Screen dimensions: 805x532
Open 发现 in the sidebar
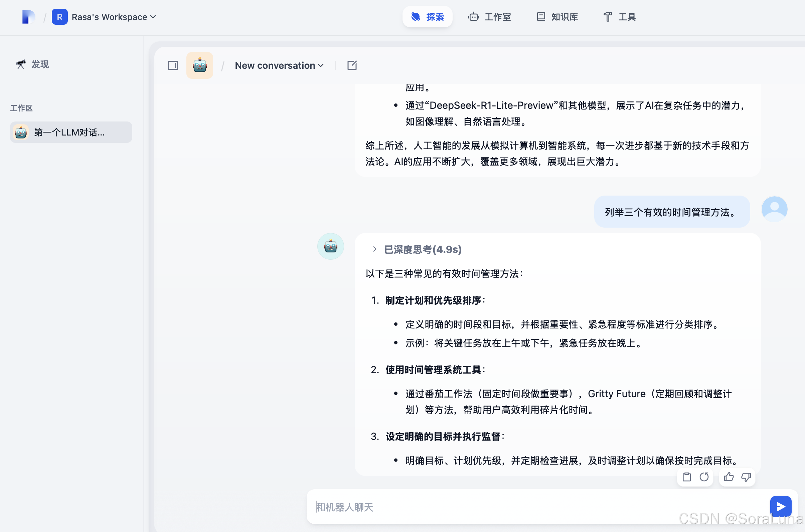pos(33,64)
